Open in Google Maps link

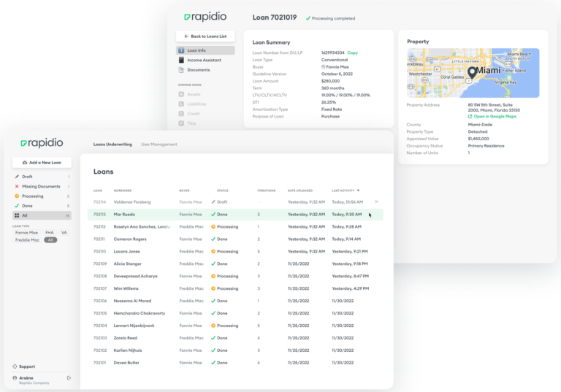tap(492, 117)
